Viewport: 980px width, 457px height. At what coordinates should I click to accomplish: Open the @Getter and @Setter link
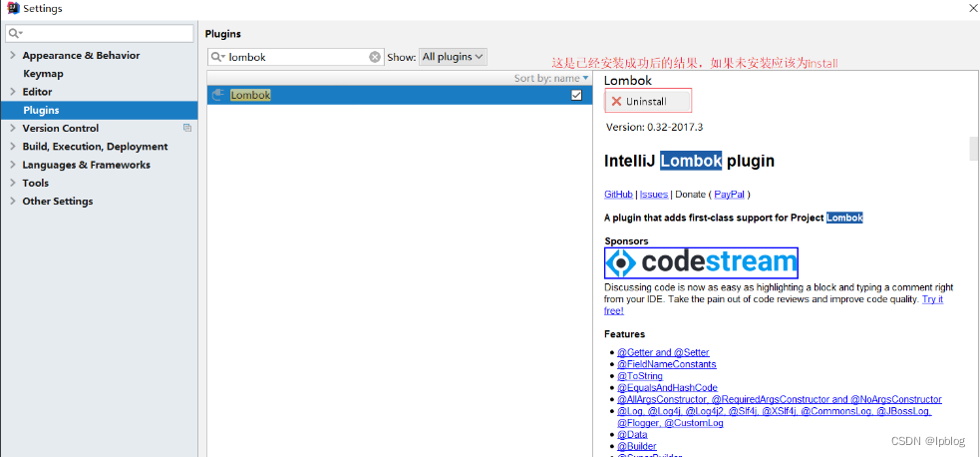click(x=663, y=352)
